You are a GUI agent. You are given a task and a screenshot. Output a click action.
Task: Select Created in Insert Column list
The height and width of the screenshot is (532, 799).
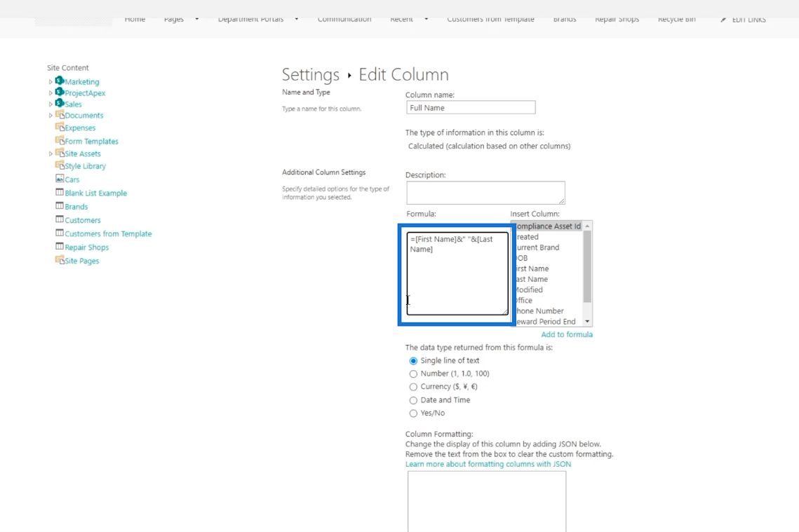click(x=549, y=237)
